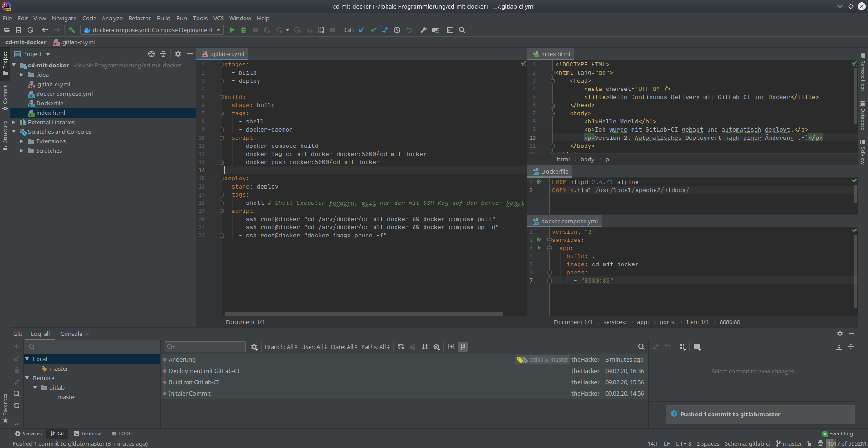The width and height of the screenshot is (868, 448).
Task: Expand the .idea folder
Action: coord(21,75)
